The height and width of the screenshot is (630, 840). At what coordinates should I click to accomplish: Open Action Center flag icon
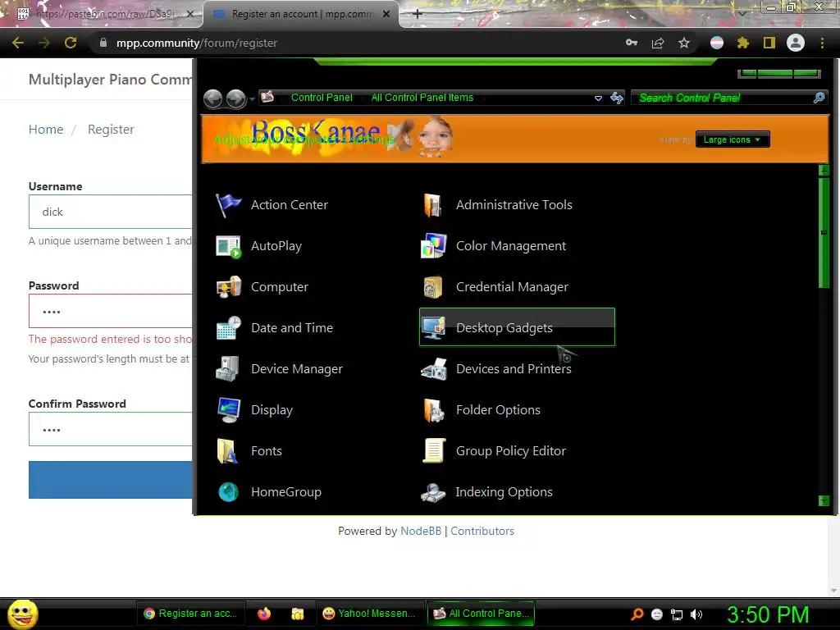pos(229,204)
